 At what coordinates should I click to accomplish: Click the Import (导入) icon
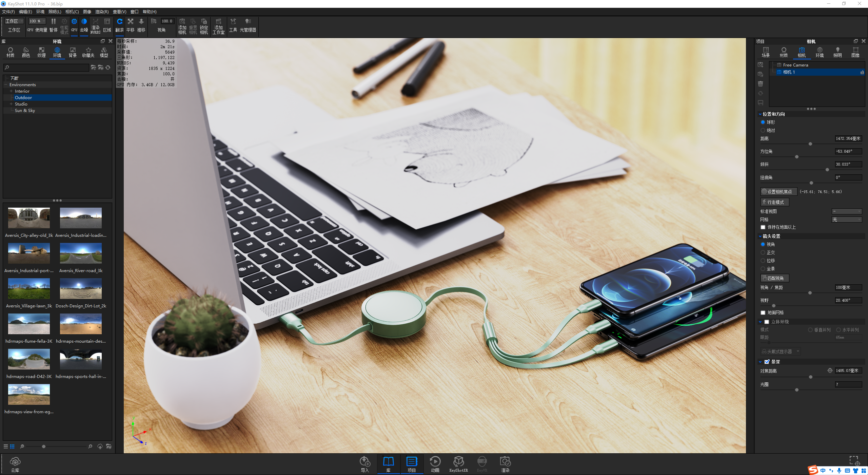click(x=365, y=464)
